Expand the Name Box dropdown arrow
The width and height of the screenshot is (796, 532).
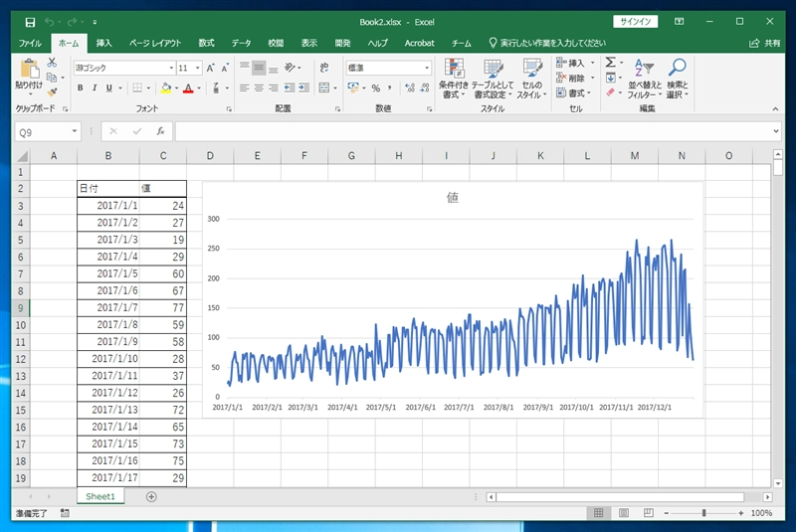75,131
